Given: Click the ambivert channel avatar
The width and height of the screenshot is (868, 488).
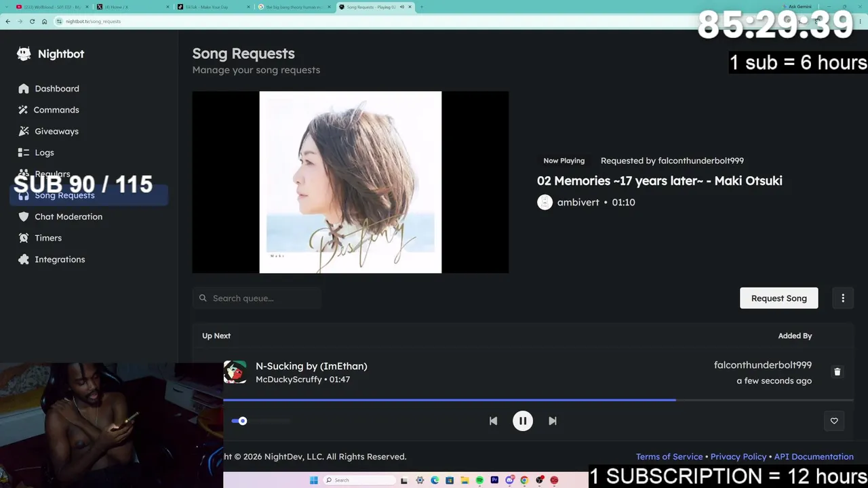Looking at the screenshot, I should pyautogui.click(x=545, y=203).
